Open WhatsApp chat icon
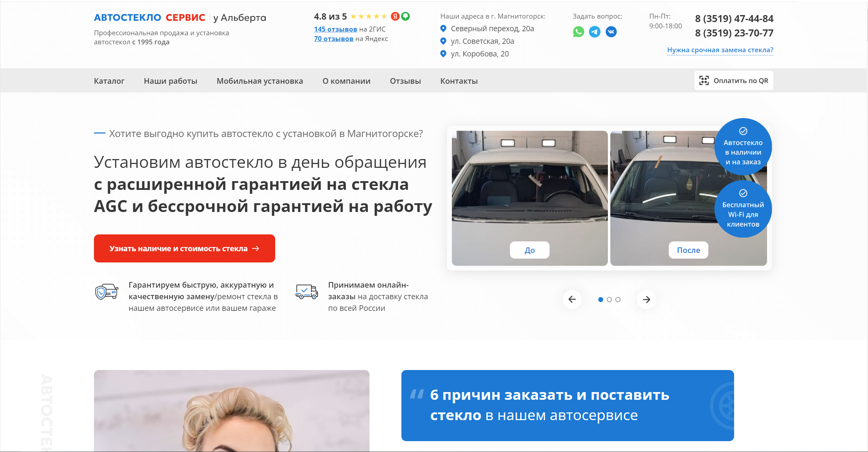868x452 pixels. pos(578,32)
